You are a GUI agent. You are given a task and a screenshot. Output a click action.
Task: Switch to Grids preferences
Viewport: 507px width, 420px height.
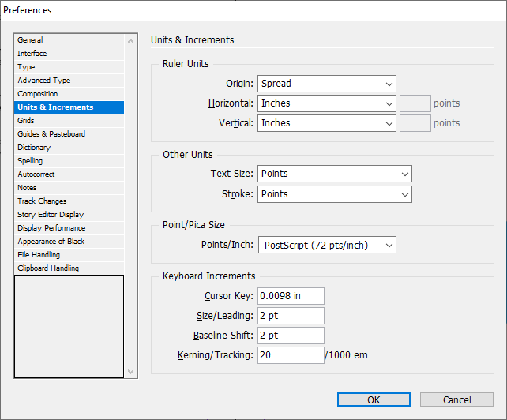69,121
